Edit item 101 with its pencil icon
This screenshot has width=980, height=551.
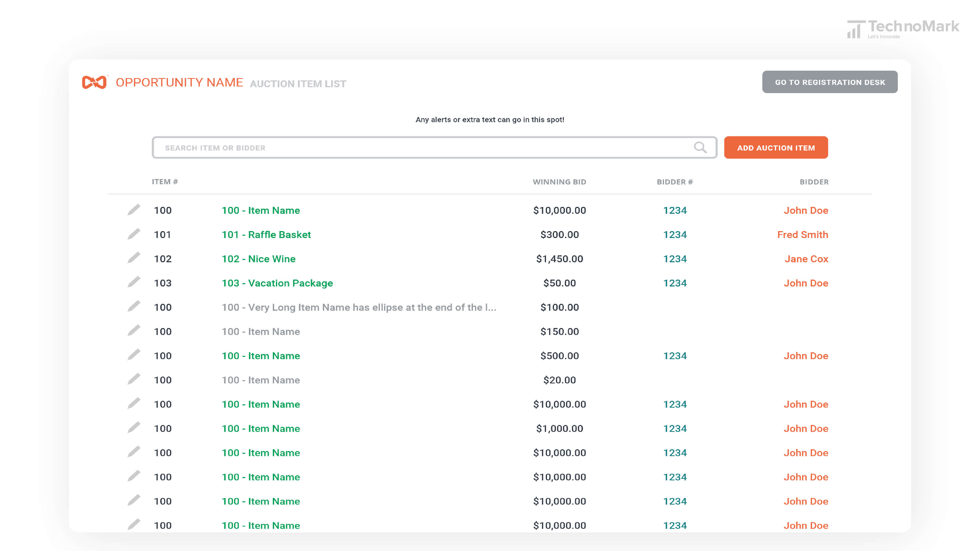coord(133,234)
